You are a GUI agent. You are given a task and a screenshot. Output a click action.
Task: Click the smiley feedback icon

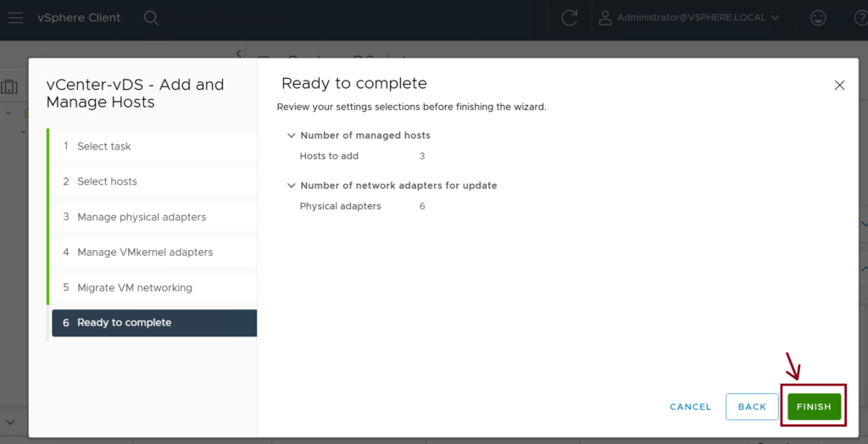pyautogui.click(x=818, y=18)
